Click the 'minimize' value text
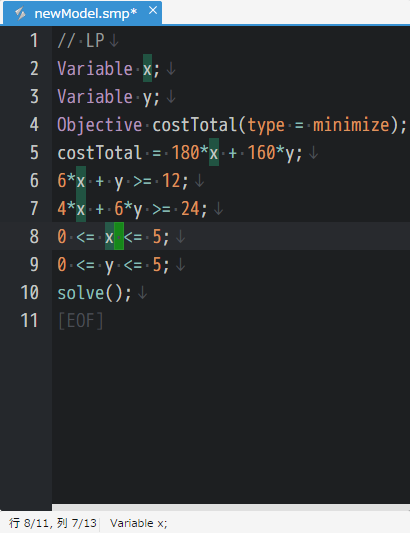Screen dimensions: 410x533 tap(351, 125)
